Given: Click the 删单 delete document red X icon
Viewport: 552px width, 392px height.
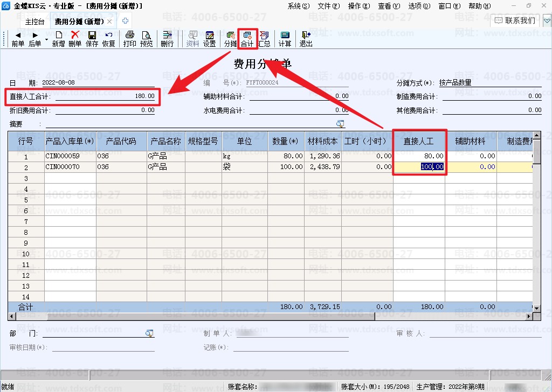Looking at the screenshot, I should pos(75,35).
